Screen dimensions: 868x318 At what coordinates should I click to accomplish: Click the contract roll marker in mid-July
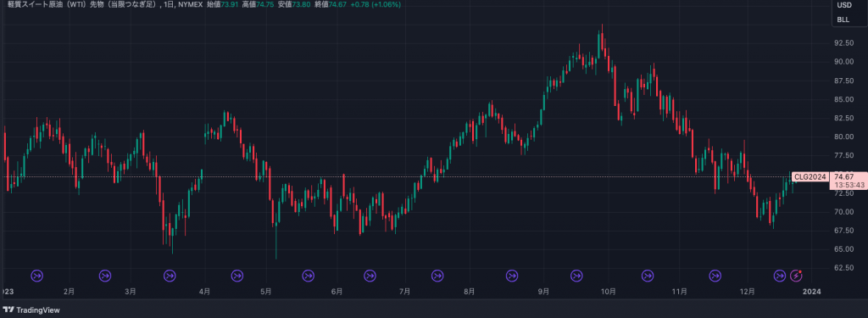(x=437, y=276)
